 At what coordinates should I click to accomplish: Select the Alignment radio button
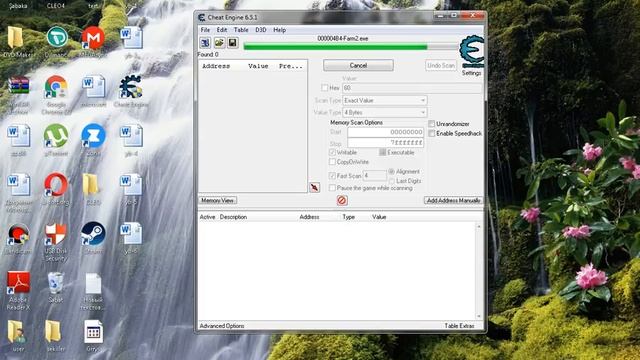[392, 171]
